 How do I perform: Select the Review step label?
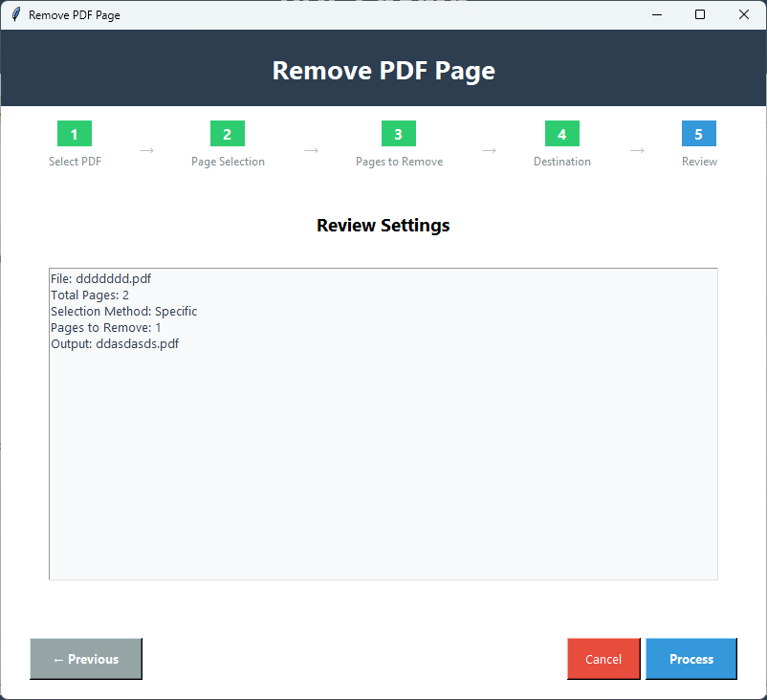click(699, 162)
